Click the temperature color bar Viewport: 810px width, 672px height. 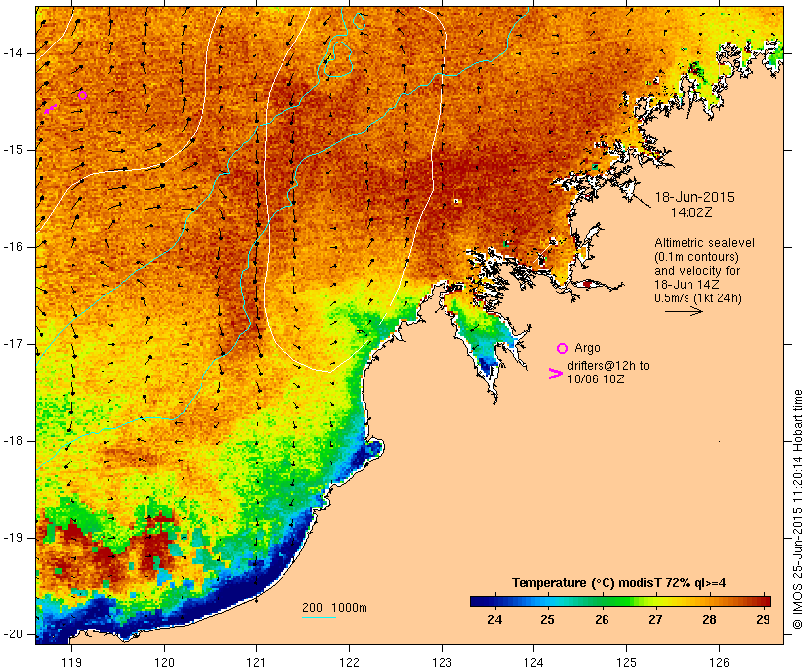[620, 601]
